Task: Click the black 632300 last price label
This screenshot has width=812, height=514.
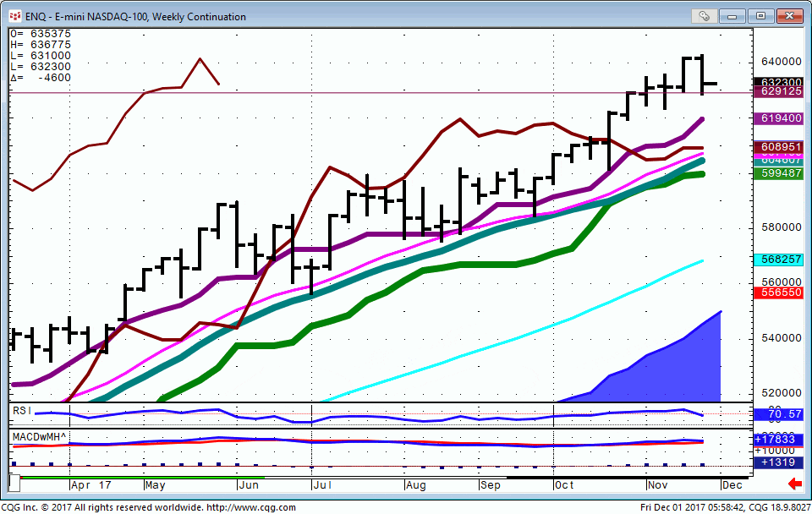Action: pos(779,82)
